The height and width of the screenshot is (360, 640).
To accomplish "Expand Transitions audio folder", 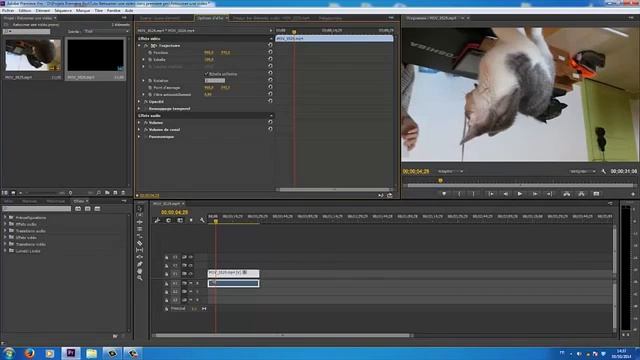I will [5, 231].
